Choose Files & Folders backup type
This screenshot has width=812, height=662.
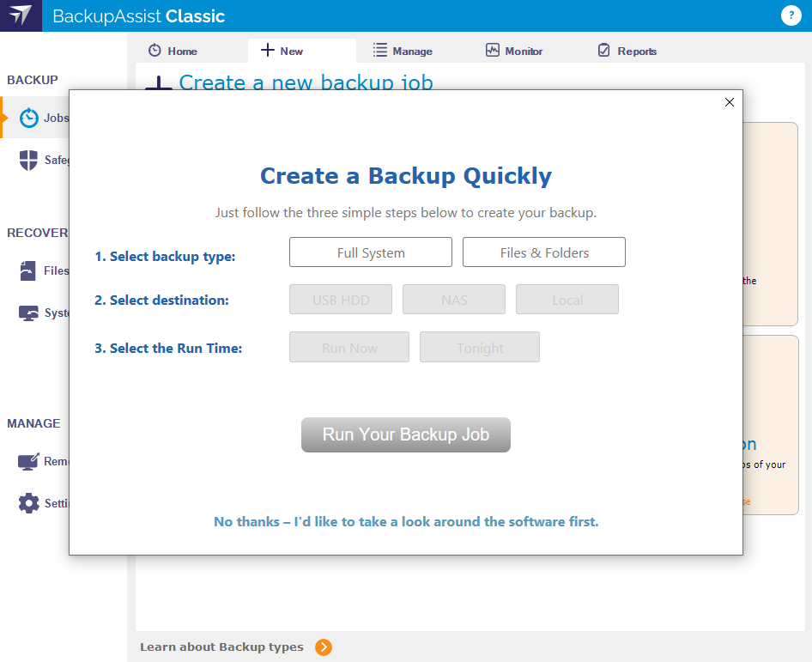tap(543, 252)
